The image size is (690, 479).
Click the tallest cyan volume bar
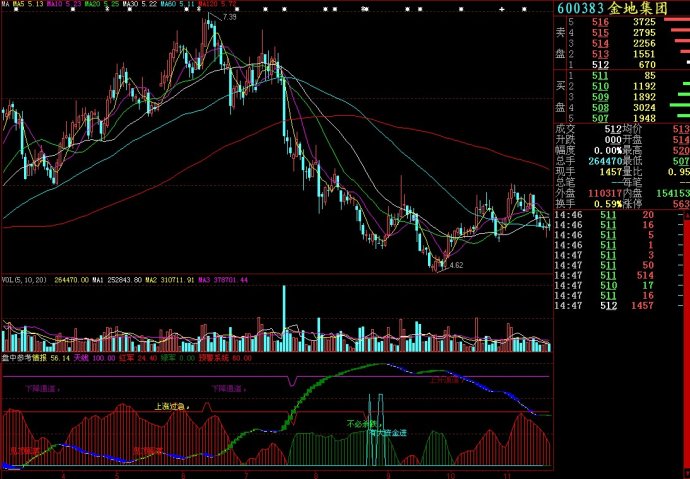284,318
